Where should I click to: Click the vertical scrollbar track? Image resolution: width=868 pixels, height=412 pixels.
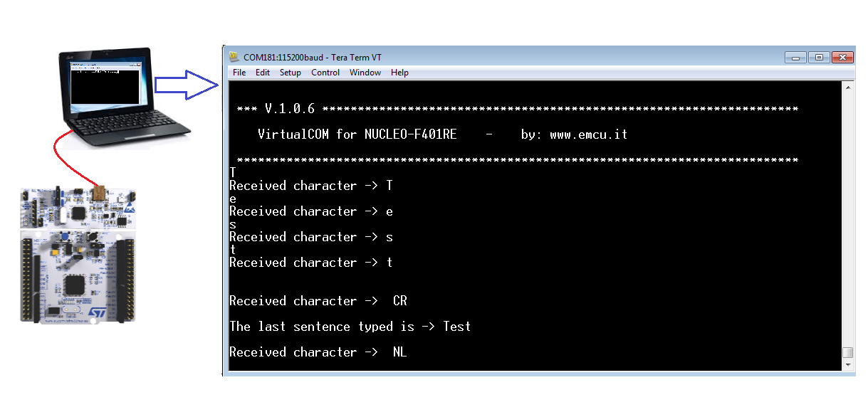[847, 219]
